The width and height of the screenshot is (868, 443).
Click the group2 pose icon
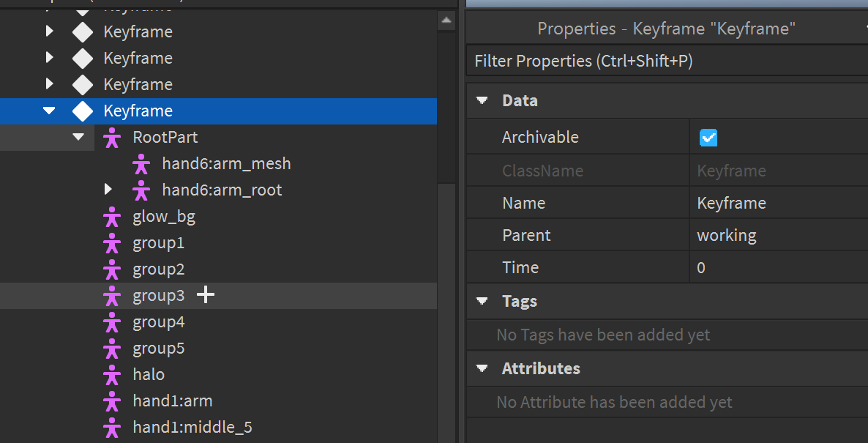[112, 269]
